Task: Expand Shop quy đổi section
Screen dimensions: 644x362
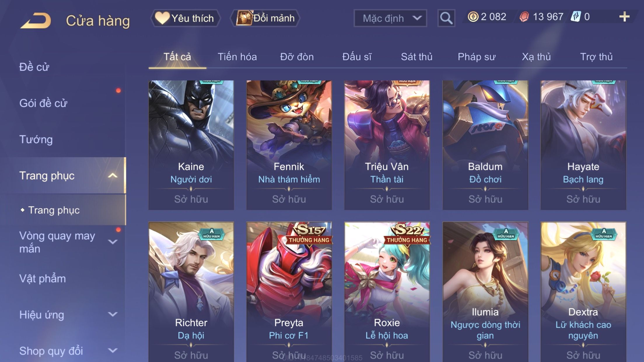Action: [x=113, y=350]
